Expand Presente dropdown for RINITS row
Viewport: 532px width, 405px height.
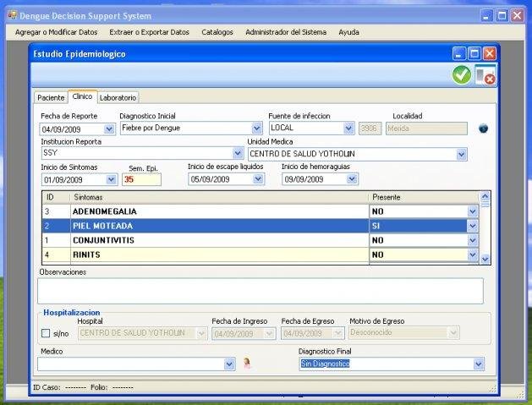coord(473,254)
